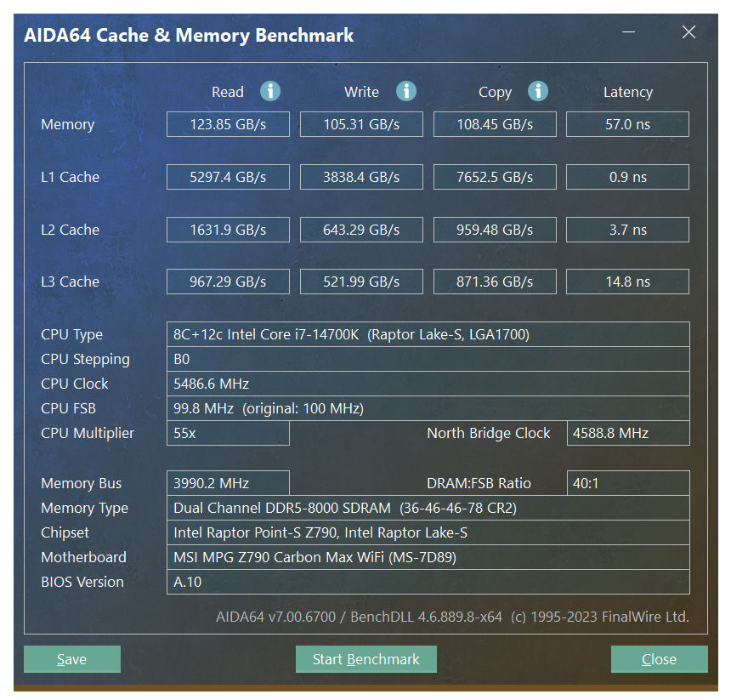
Task: Close the window with the X icon
Action: tap(688, 31)
